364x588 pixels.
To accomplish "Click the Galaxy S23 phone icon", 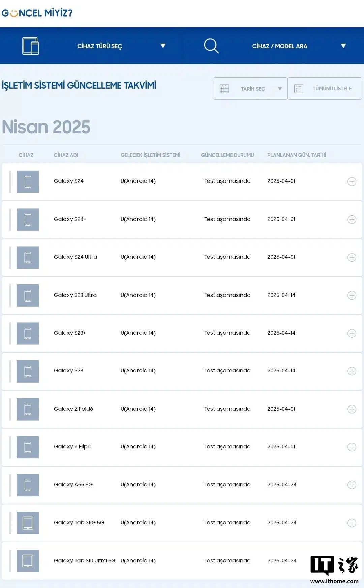I will 28,371.
